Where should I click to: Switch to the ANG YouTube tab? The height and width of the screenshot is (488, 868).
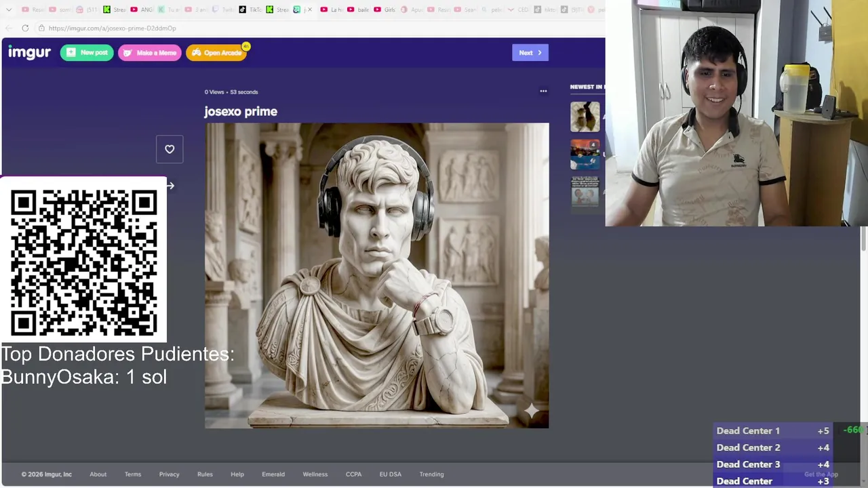(x=142, y=9)
